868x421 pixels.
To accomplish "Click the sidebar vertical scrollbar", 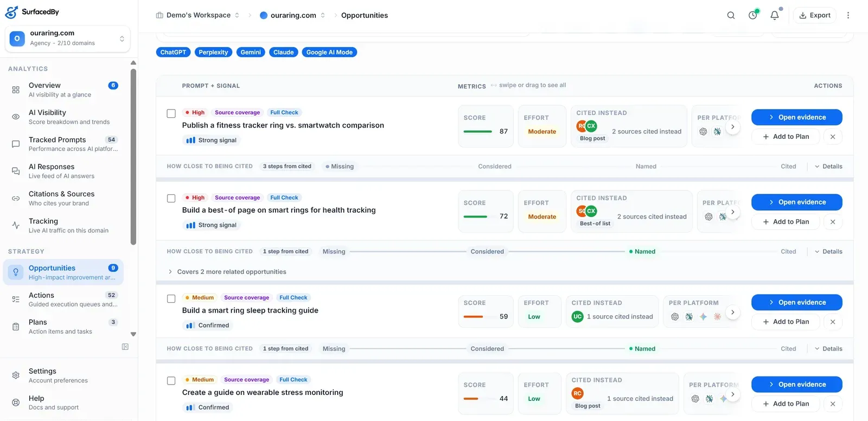I will [x=133, y=157].
